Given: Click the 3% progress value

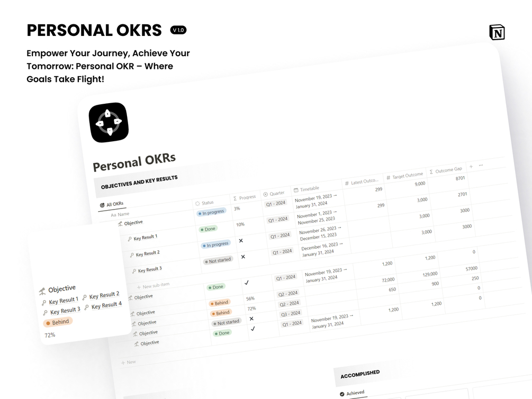Looking at the screenshot, I should pos(237,208).
